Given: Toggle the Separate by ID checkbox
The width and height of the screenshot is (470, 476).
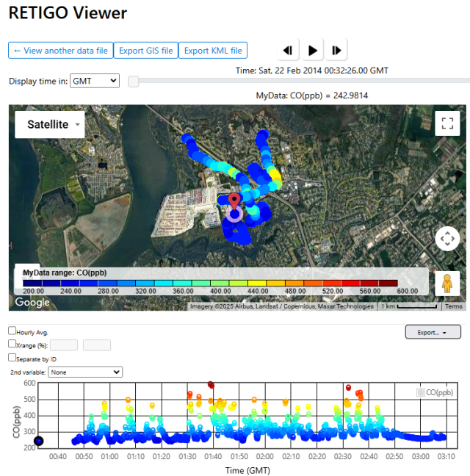Looking at the screenshot, I should tap(12, 358).
